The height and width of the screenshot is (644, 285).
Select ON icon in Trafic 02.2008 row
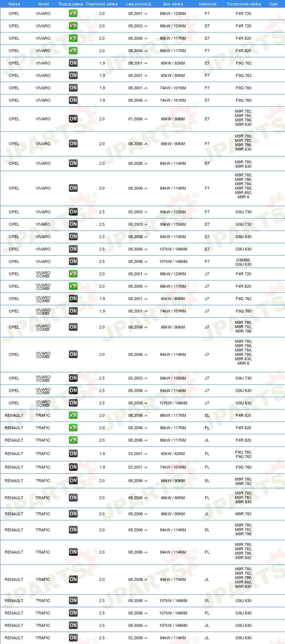[73, 638]
